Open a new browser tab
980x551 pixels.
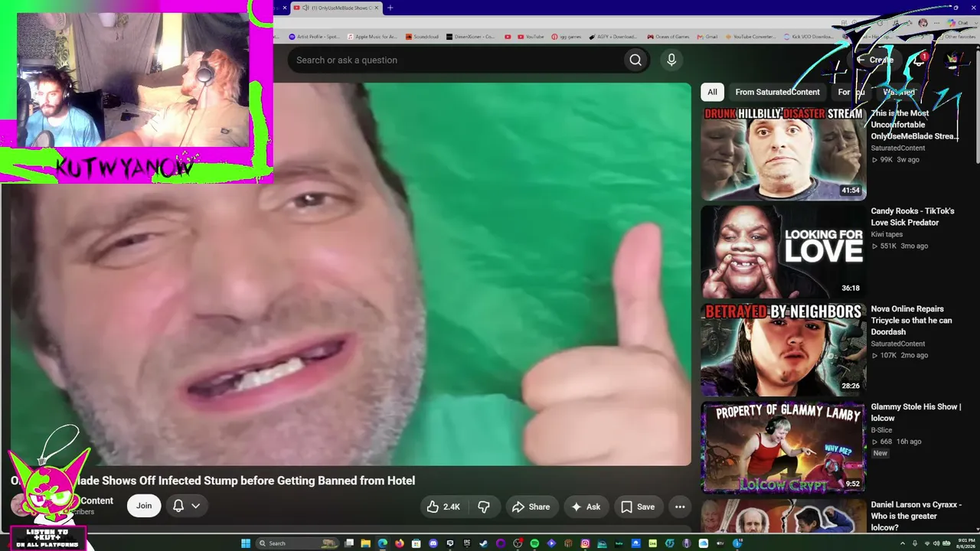click(390, 8)
